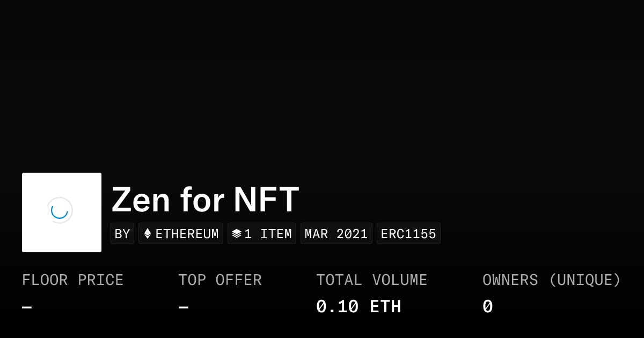Click the (UNIQUE) qualifier text
This screenshot has height=338, width=644.
pyautogui.click(x=584, y=280)
